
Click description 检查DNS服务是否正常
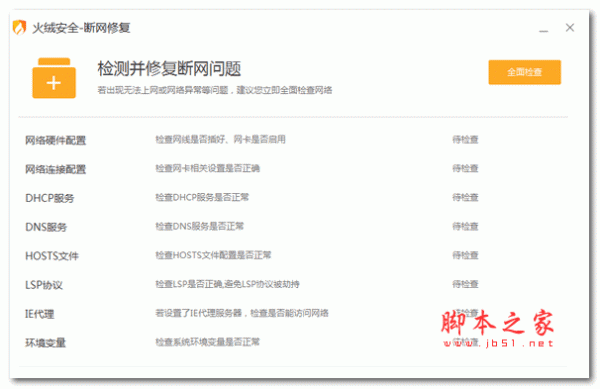pos(199,226)
